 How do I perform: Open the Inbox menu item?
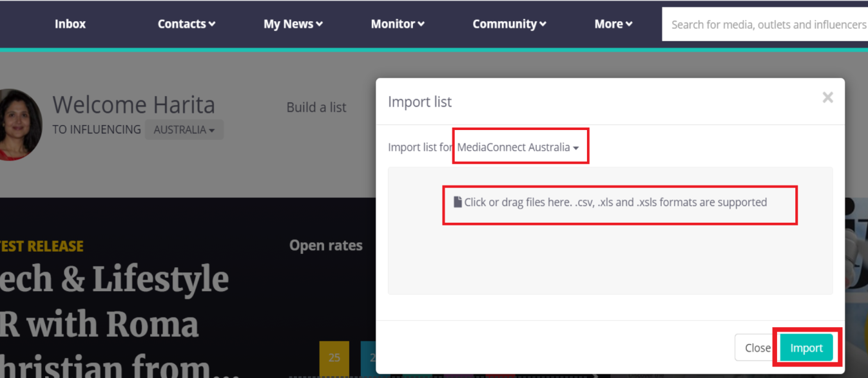(70, 24)
